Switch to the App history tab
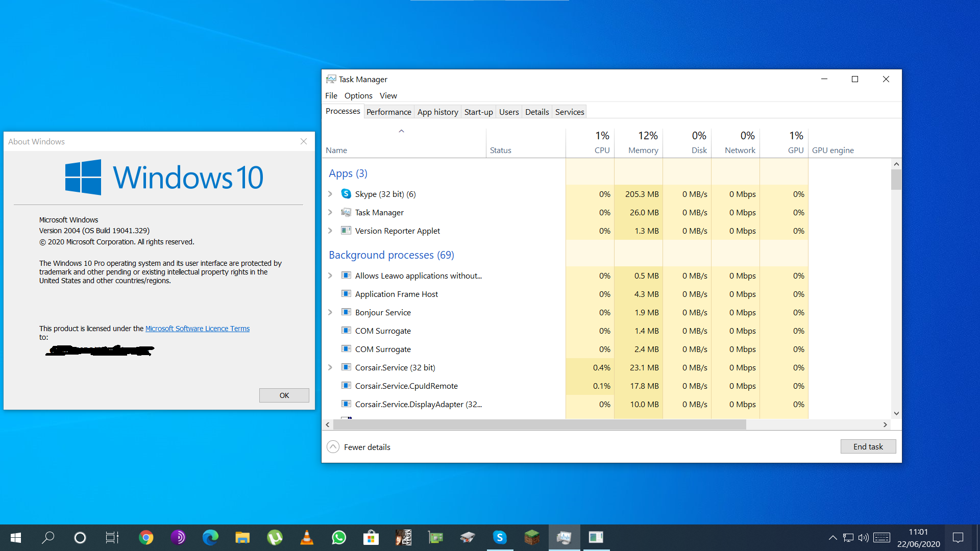 438,112
